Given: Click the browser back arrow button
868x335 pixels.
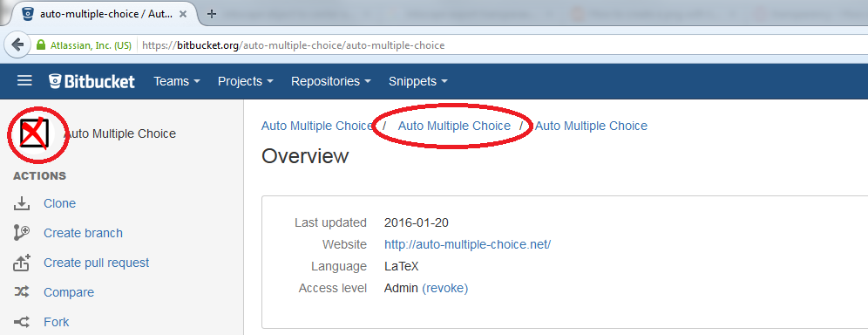Looking at the screenshot, I should (17, 44).
